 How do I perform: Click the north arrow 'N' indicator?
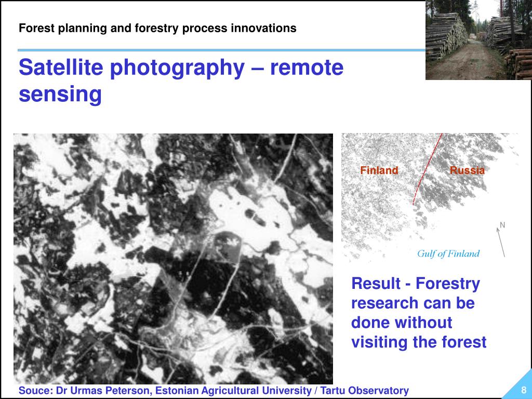point(501,239)
